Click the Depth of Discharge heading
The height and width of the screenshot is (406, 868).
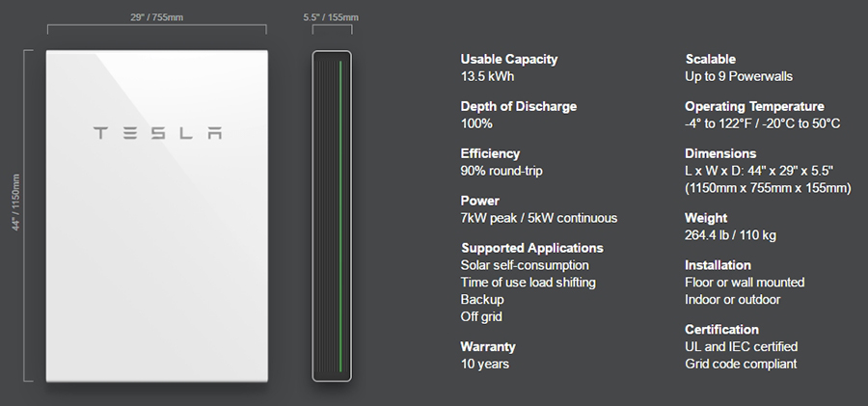(x=519, y=106)
